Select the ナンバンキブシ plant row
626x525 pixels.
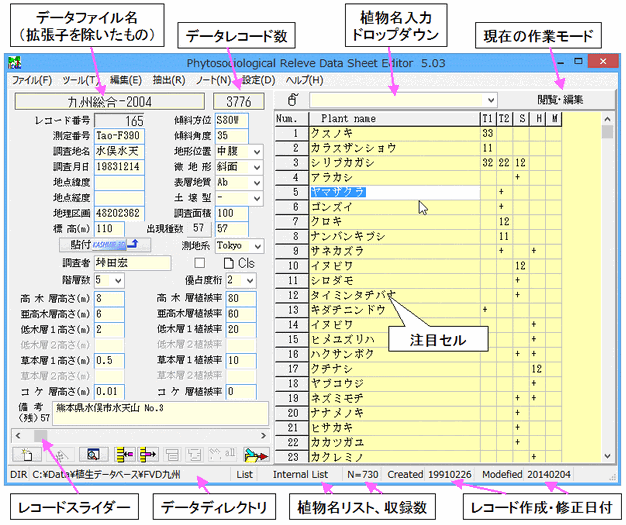394,237
